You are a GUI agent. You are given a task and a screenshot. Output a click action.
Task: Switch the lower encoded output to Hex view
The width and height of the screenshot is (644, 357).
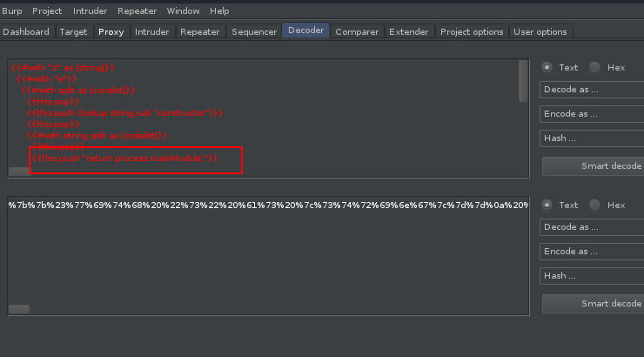point(595,205)
